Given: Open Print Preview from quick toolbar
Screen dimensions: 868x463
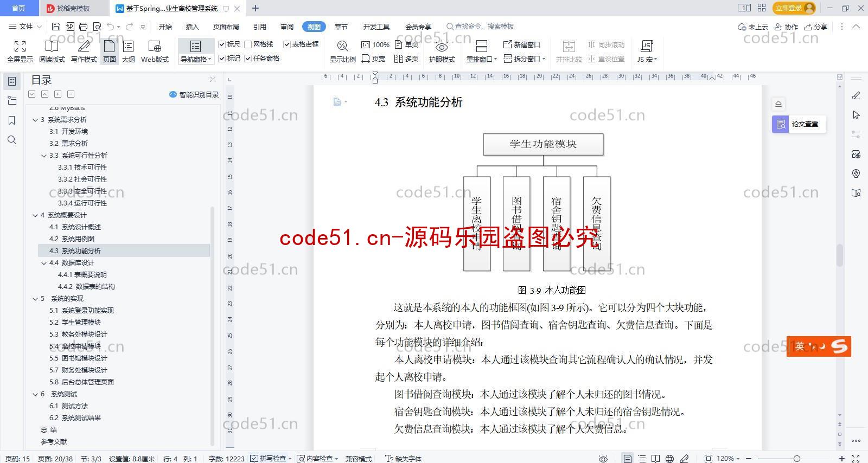Looking at the screenshot, I should [x=97, y=27].
